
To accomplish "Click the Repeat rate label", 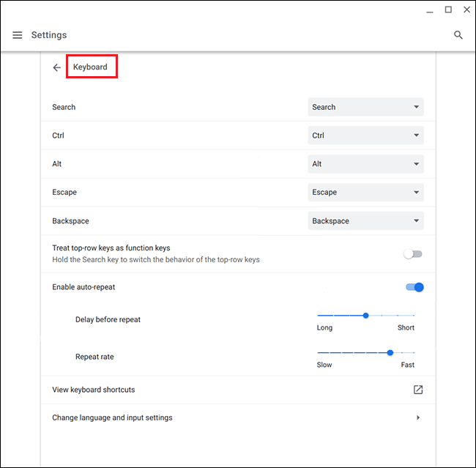I will [94, 357].
